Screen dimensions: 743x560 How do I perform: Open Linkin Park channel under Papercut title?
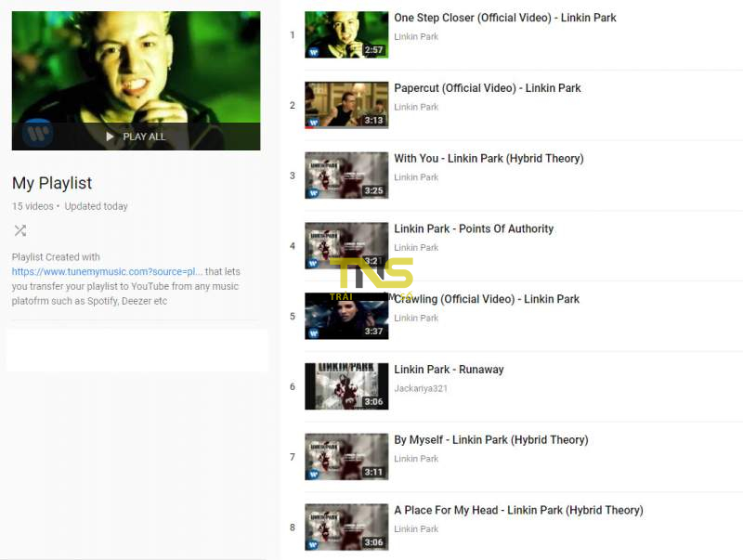tap(416, 107)
